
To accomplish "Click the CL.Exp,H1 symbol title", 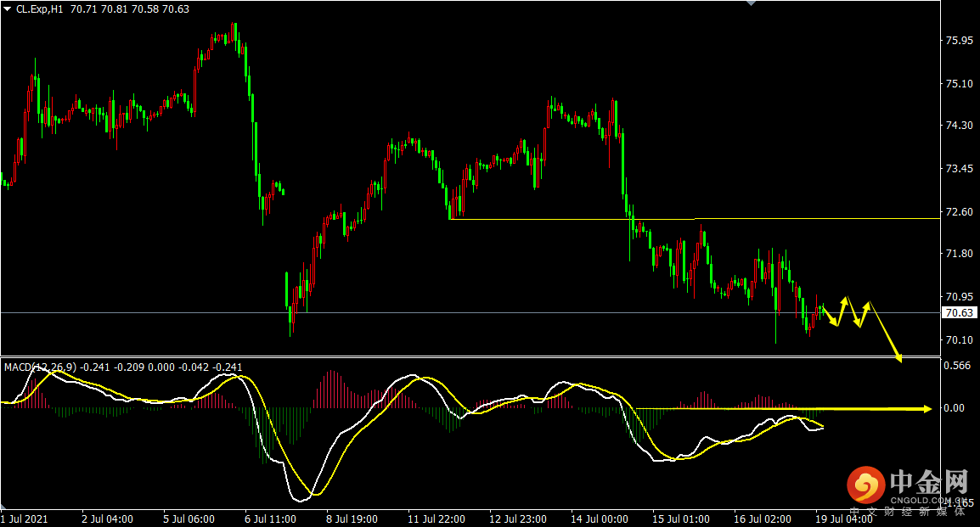I will (39, 9).
